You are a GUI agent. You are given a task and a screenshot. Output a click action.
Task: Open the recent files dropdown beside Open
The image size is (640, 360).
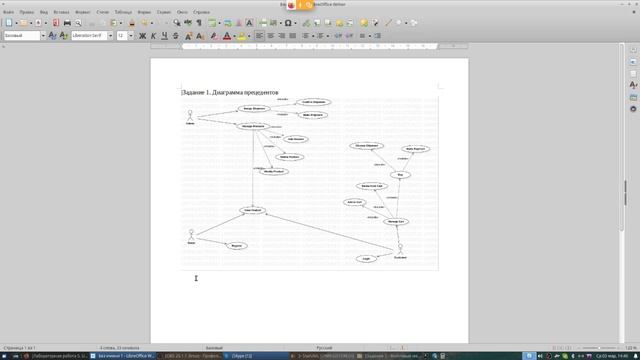tap(31, 23)
